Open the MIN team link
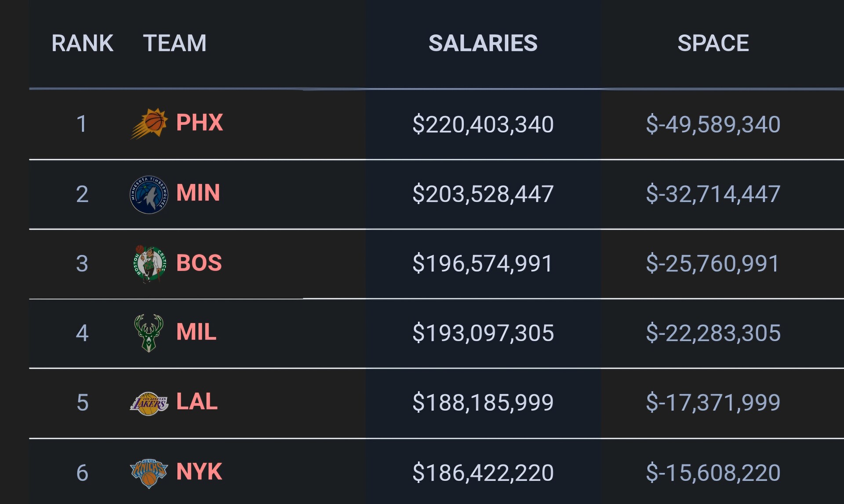This screenshot has width=844, height=504. tap(198, 193)
